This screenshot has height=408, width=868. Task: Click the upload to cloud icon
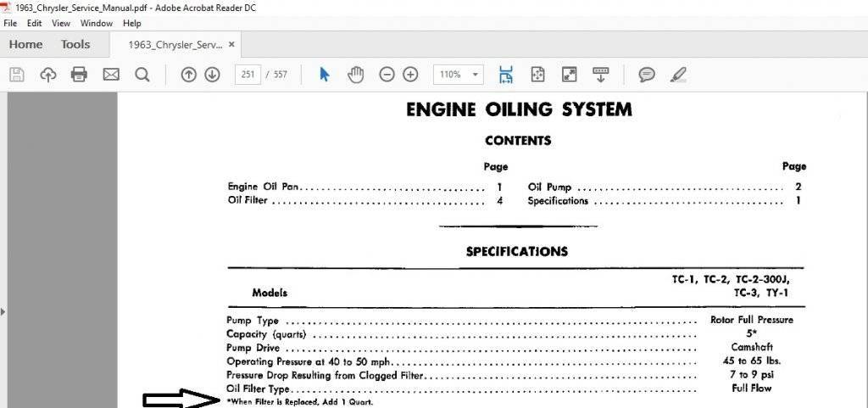48,75
